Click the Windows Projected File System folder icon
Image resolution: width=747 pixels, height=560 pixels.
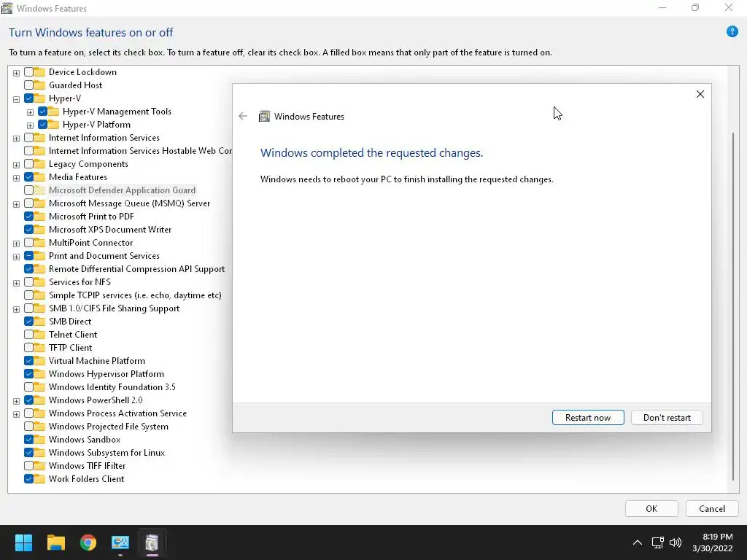39,426
